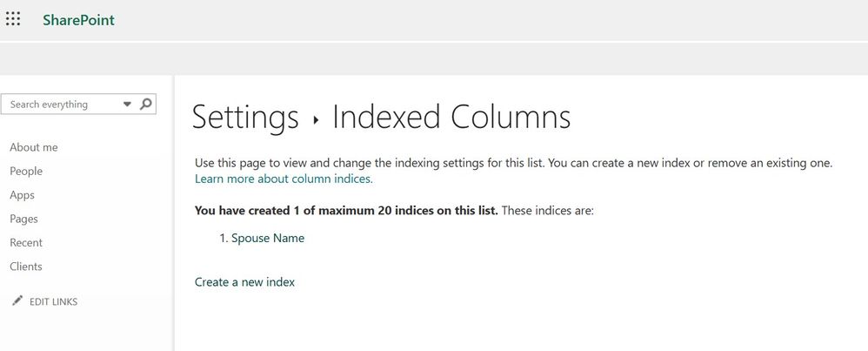
Task: Open Recent in the left navigation
Action: pos(26,242)
